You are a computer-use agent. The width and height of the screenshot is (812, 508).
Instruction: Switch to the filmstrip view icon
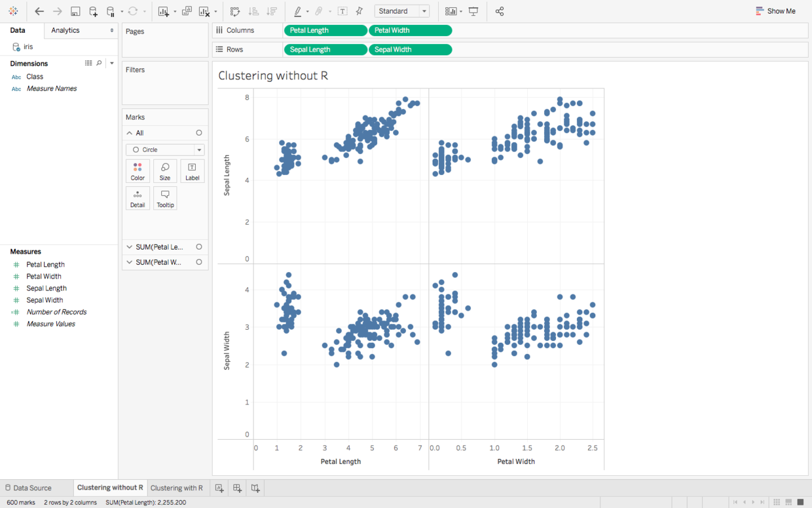[788, 502]
